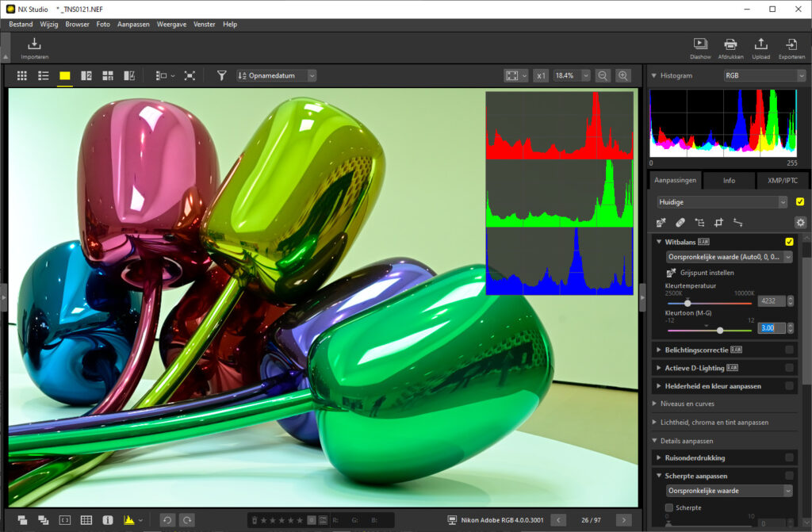
Task: Toggle the grid overlay icon
Action: (x=86, y=519)
